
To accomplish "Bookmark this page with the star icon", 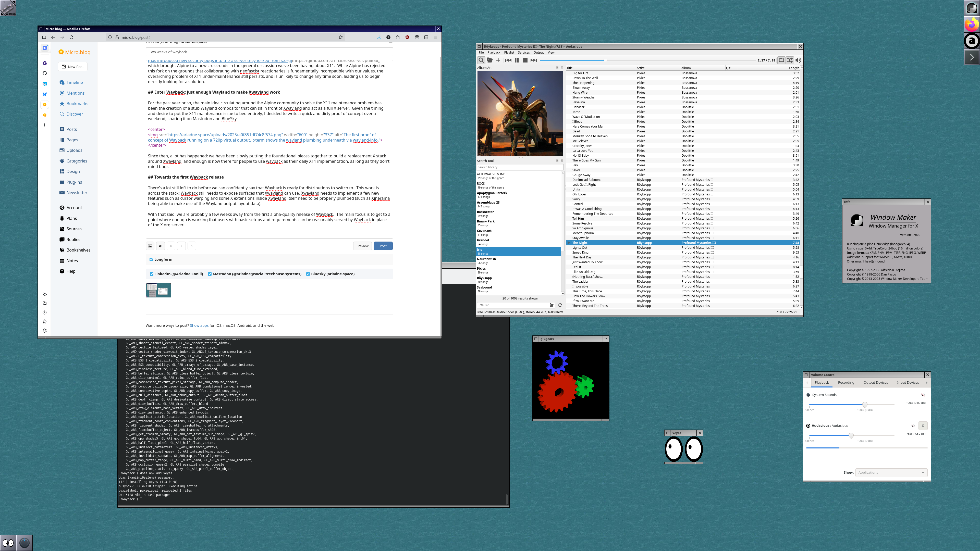I will point(340,37).
